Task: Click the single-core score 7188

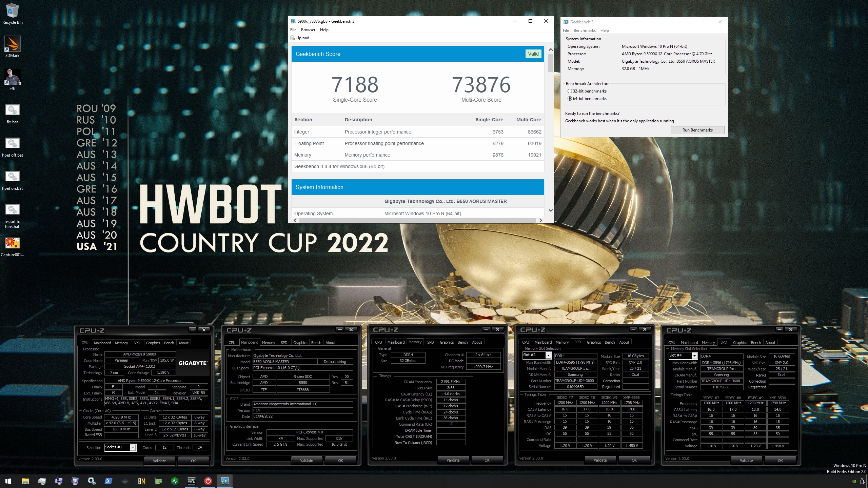Action: click(x=355, y=85)
